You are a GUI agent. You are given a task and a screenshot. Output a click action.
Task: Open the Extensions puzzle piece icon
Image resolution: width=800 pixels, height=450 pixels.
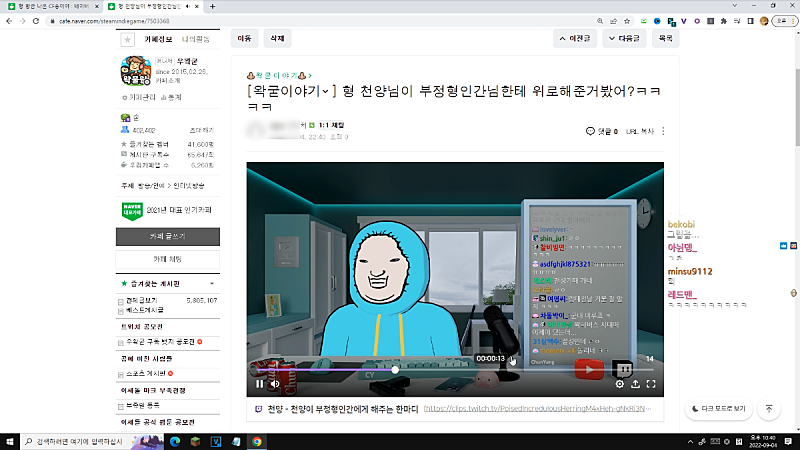[x=723, y=21]
